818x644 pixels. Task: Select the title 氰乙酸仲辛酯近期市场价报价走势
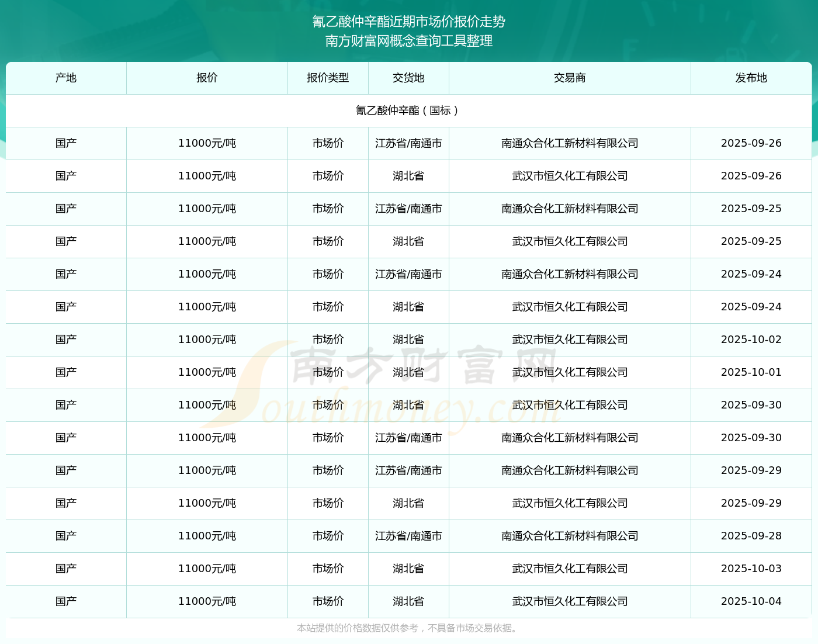(x=409, y=22)
